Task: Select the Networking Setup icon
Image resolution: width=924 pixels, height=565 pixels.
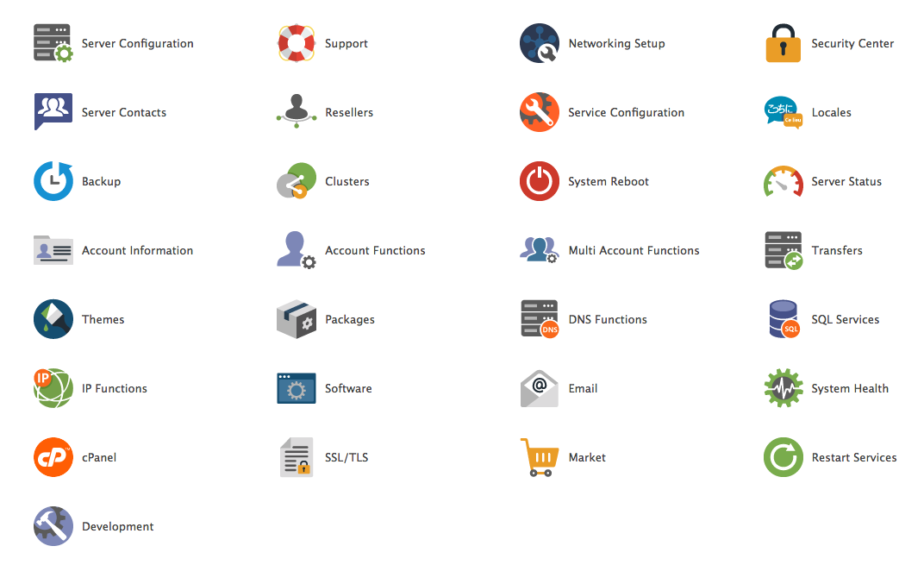Action: 540,43
